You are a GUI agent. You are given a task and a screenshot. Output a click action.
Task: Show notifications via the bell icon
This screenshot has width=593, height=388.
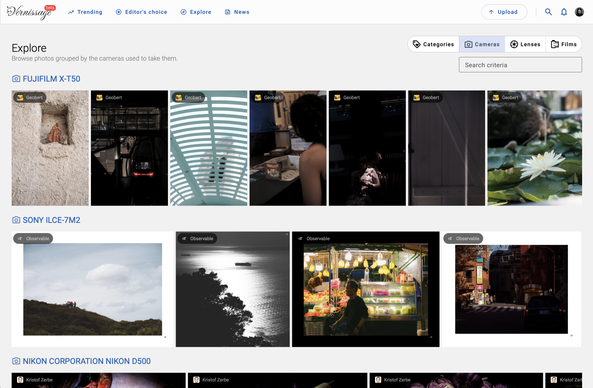(x=564, y=12)
